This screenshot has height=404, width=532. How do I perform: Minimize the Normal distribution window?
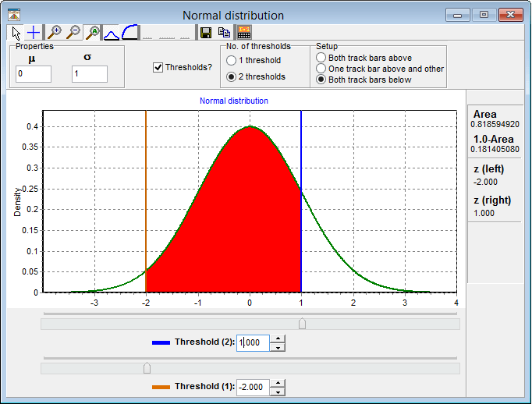[457, 15]
